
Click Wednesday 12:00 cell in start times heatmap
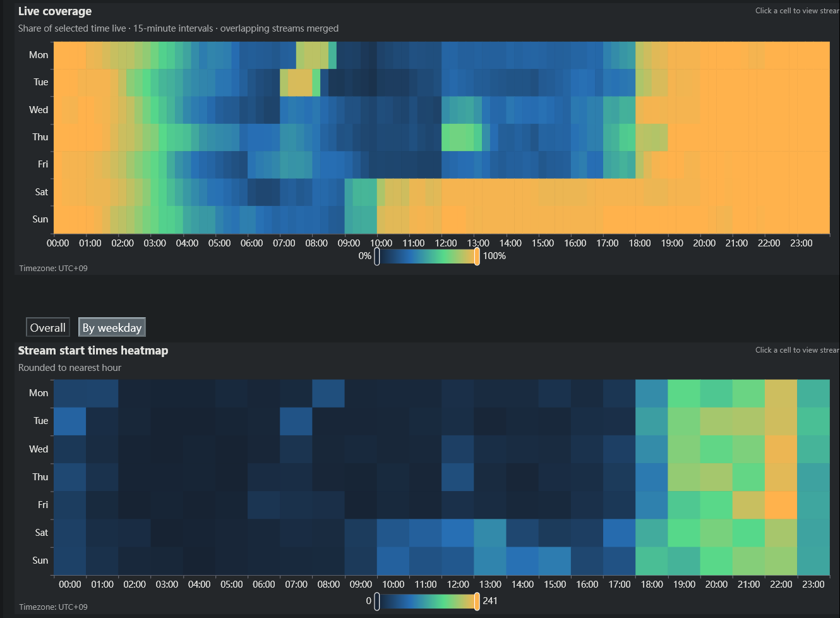pos(458,449)
